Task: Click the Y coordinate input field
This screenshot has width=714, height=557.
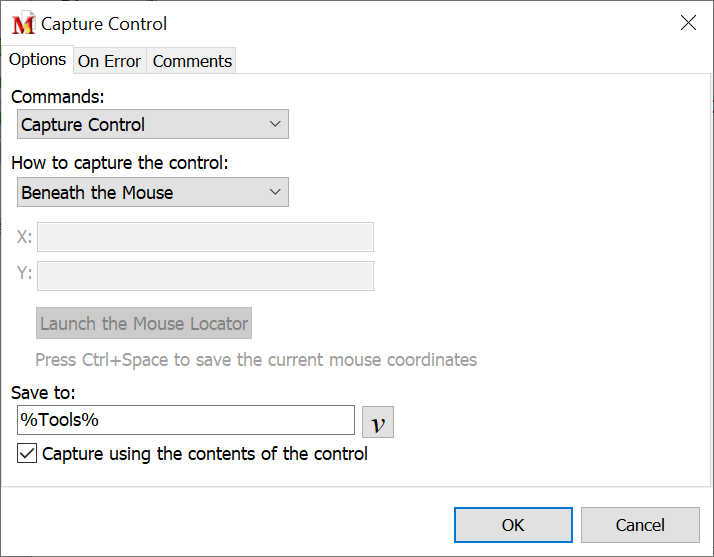Action: click(x=205, y=276)
